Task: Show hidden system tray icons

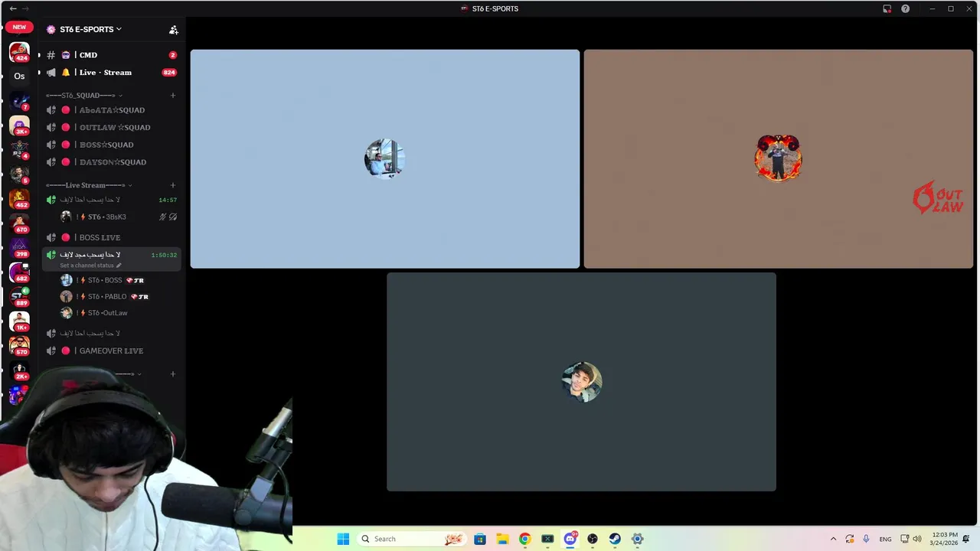Action: click(x=833, y=540)
